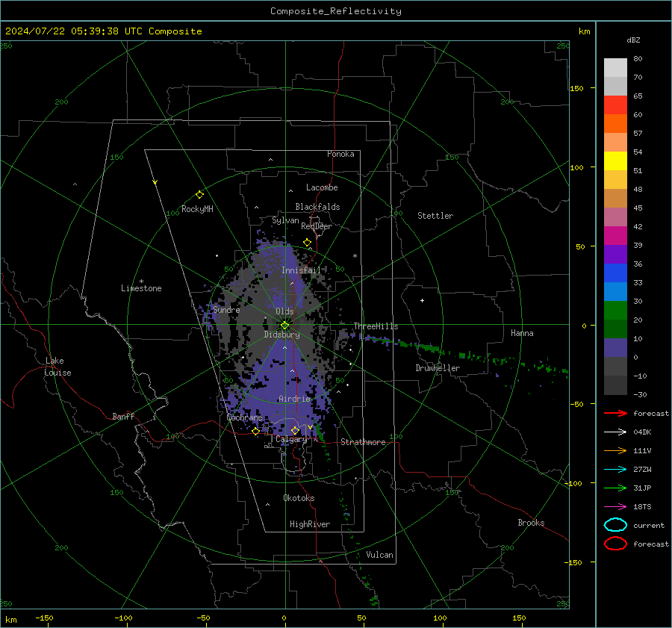This screenshot has height=628, width=672.
Task: Click the RockyMH label
Action: (197, 209)
